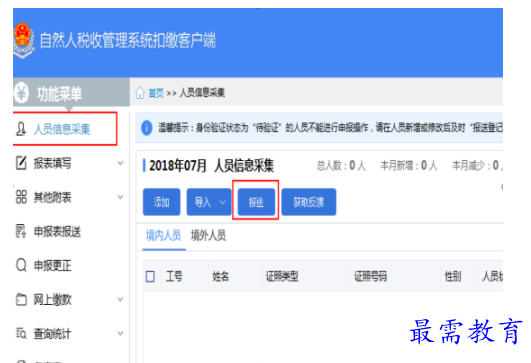Expand the 网上缴款 chevron

click(x=120, y=299)
